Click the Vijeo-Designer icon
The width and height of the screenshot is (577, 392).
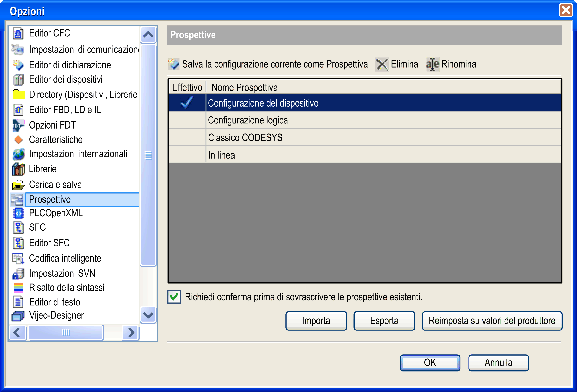tap(18, 316)
